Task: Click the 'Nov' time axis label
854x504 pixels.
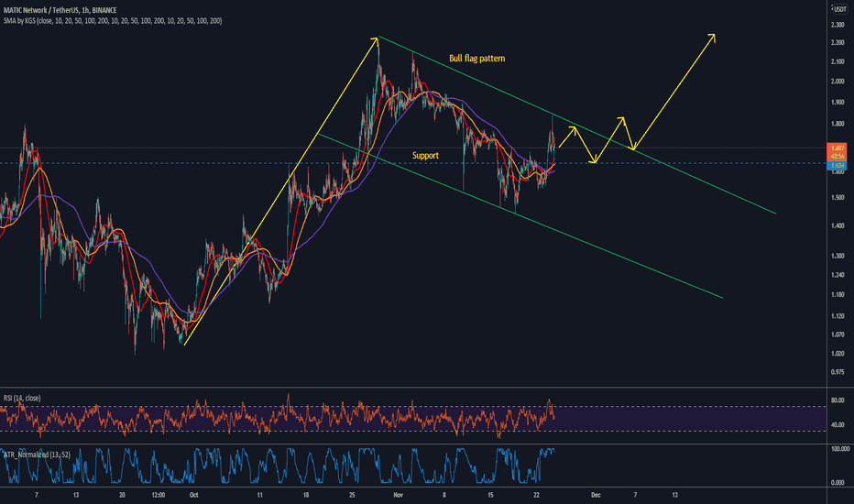Action: point(398,495)
